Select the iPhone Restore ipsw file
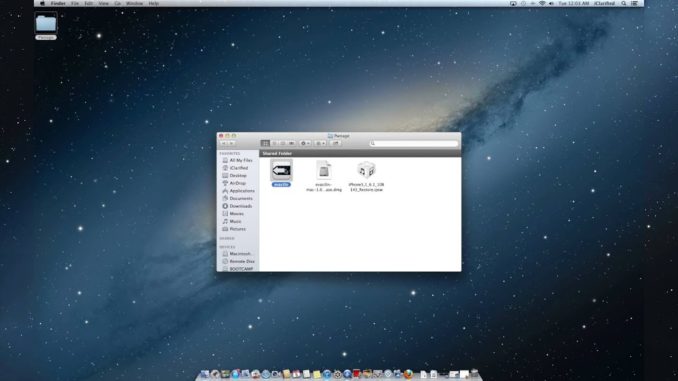The width and height of the screenshot is (678, 381). tap(366, 170)
